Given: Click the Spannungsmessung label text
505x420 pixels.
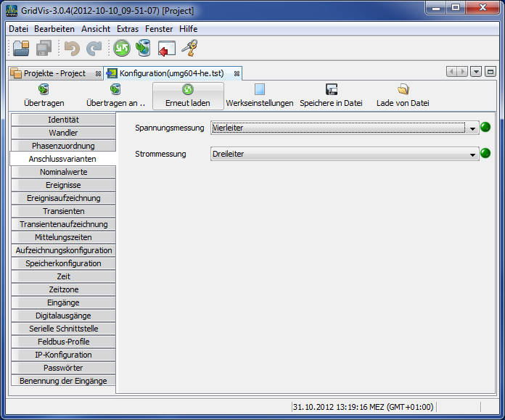Looking at the screenshot, I should click(x=169, y=128).
